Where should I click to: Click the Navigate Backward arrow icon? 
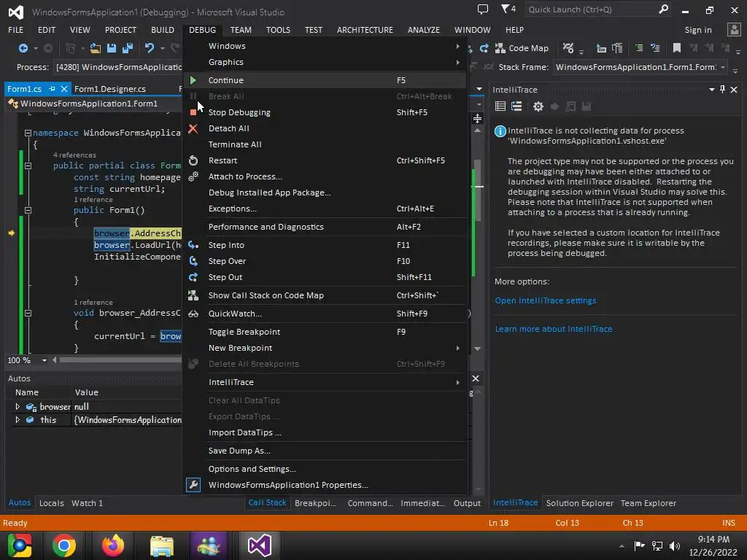coord(23,48)
